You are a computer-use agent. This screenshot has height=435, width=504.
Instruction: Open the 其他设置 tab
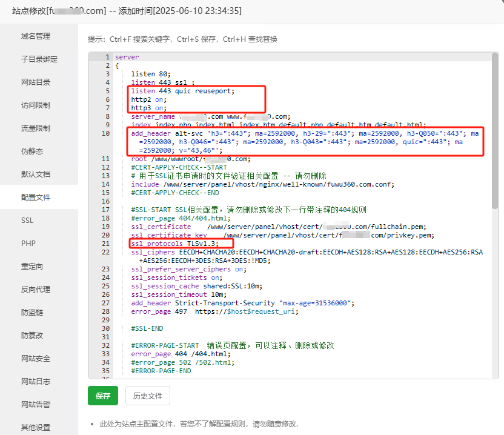pos(36,428)
